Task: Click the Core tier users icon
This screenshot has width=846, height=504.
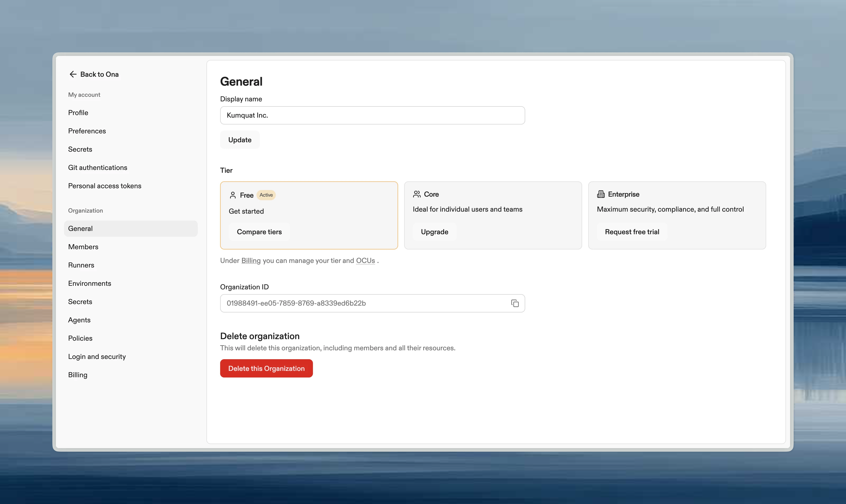Action: [417, 194]
